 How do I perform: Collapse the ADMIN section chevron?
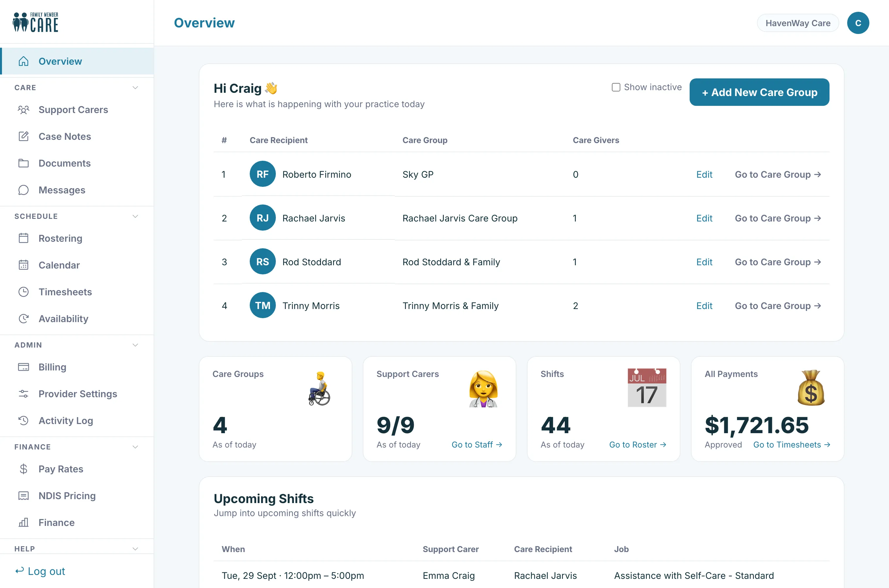(135, 345)
